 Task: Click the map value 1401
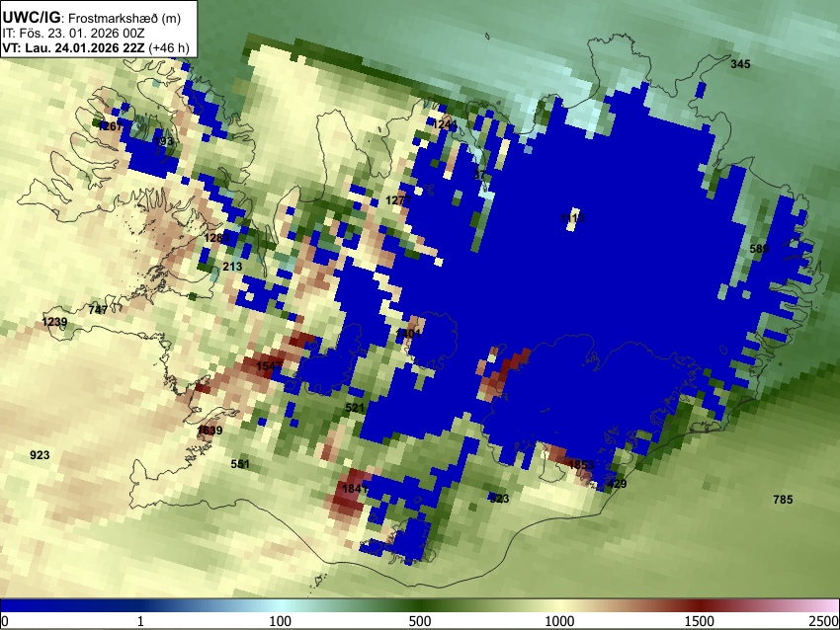408,334
